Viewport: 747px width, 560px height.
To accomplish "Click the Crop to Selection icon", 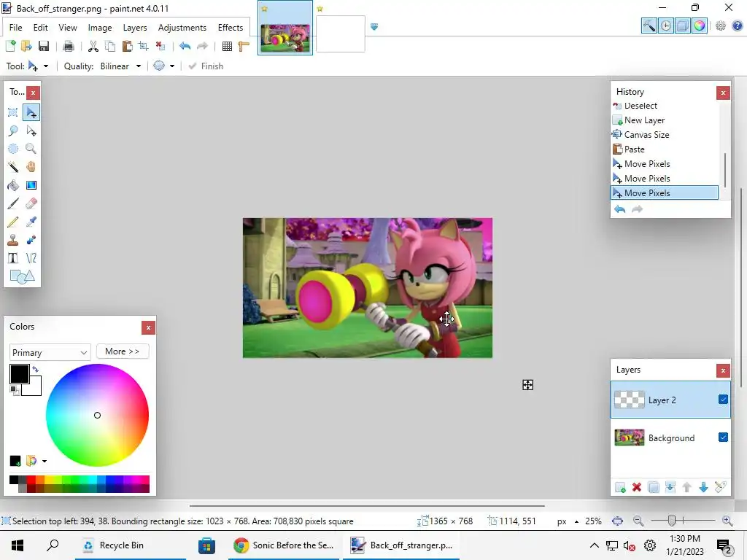I will (x=144, y=46).
